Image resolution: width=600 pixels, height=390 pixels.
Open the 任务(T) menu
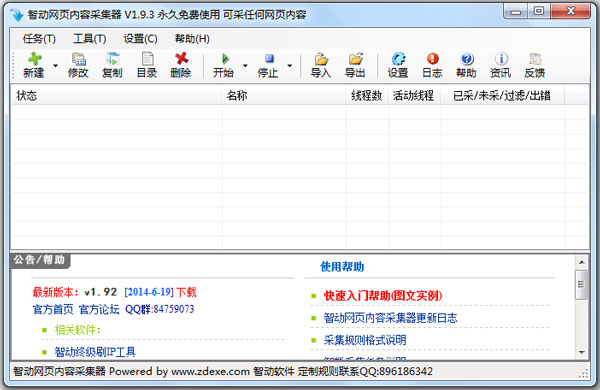click(39, 39)
